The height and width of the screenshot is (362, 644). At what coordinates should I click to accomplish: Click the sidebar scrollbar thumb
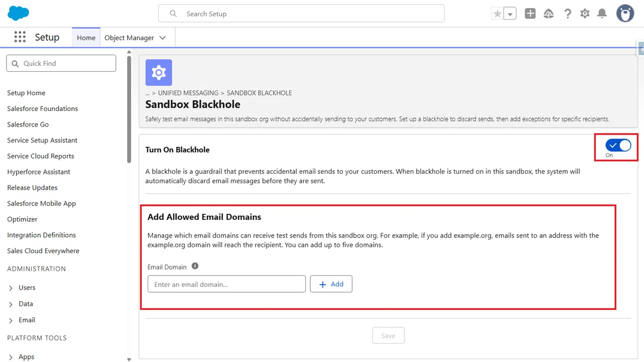click(x=129, y=108)
